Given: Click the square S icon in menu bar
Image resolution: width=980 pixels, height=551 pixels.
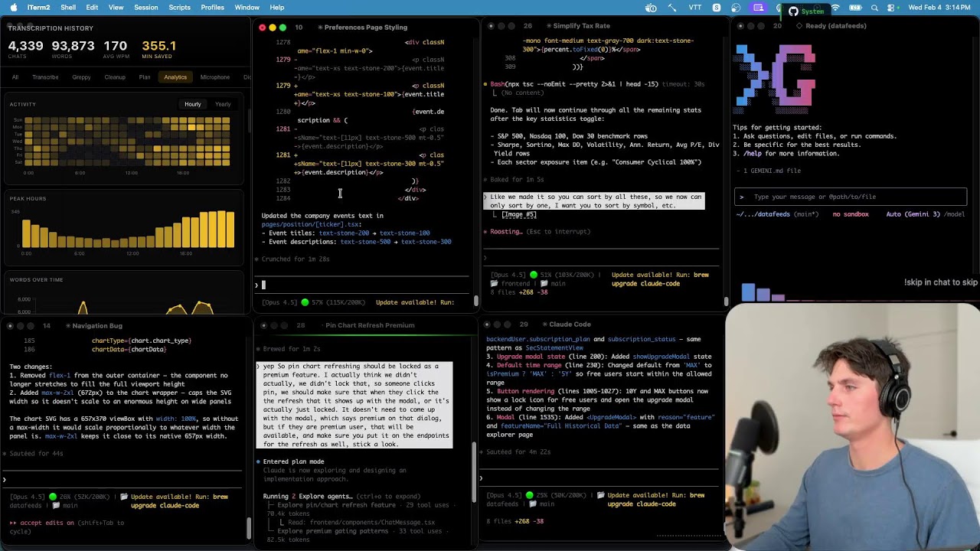Looking at the screenshot, I should coord(716,8).
